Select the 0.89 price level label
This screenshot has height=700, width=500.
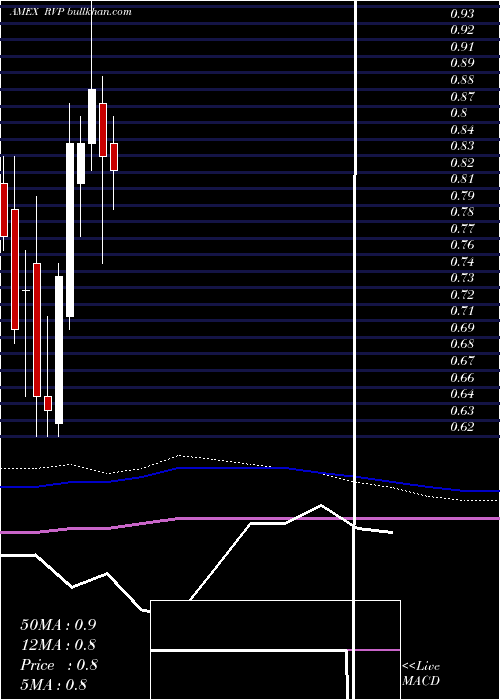[x=462, y=63]
